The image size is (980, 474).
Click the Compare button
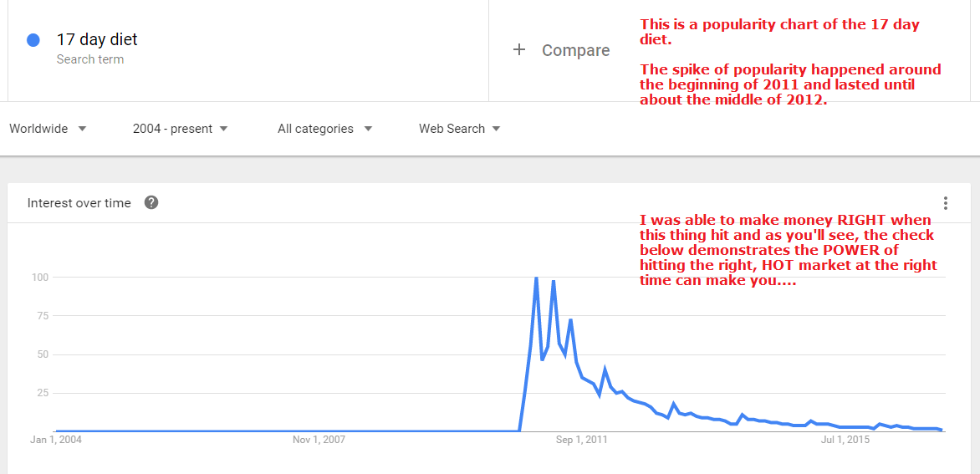point(561,50)
